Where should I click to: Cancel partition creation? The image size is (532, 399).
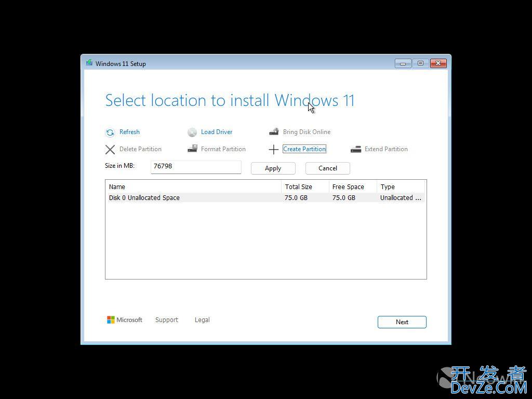point(328,168)
